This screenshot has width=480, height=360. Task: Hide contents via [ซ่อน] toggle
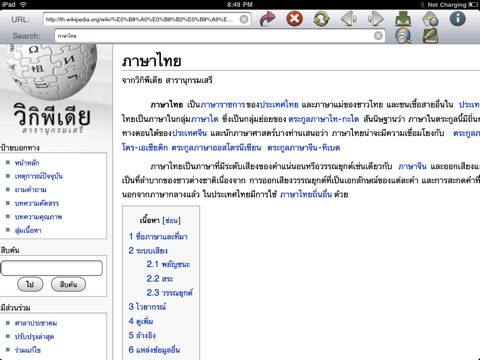[172, 220]
